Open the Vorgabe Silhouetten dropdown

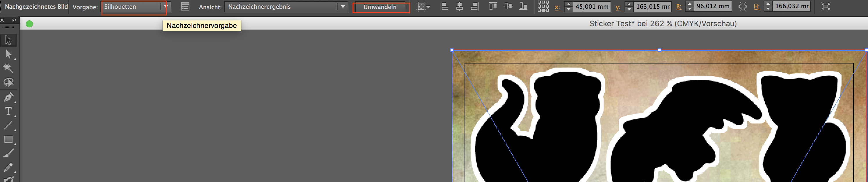tap(136, 7)
